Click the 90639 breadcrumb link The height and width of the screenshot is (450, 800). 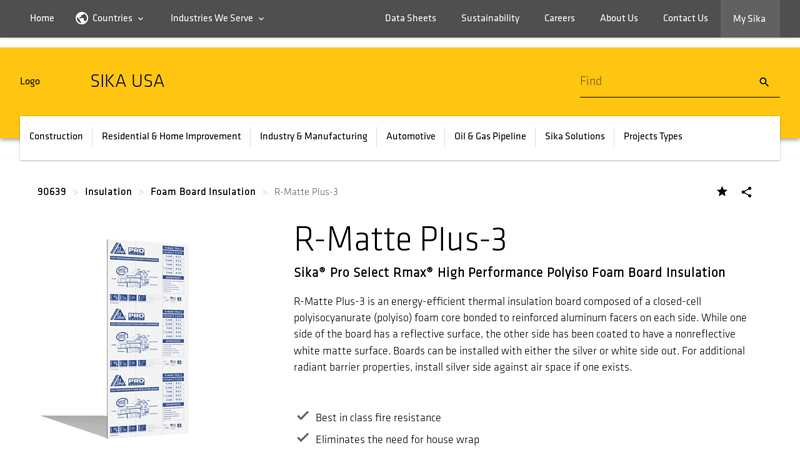coord(52,192)
